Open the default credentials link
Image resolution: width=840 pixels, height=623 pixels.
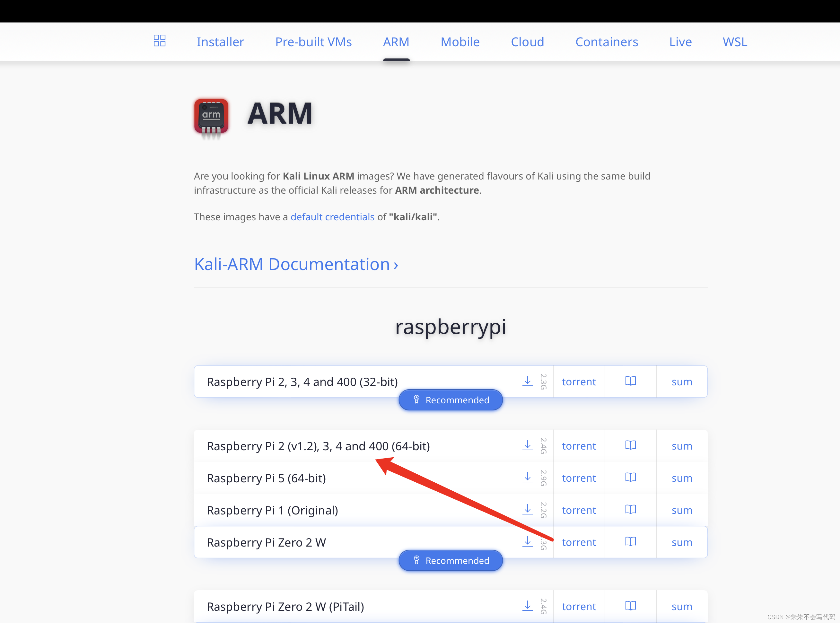tap(333, 217)
